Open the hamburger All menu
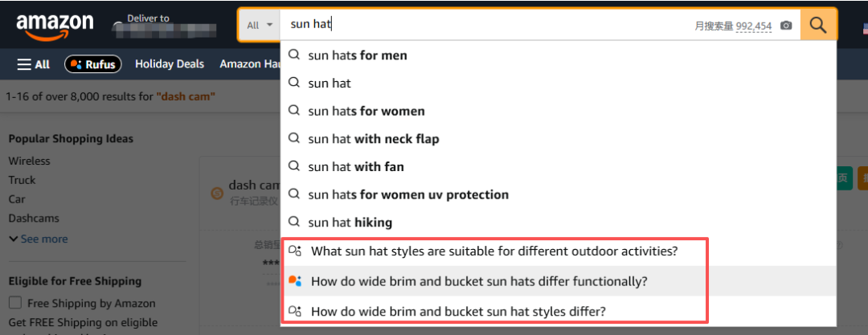The height and width of the screenshot is (335, 868). pyautogui.click(x=34, y=64)
